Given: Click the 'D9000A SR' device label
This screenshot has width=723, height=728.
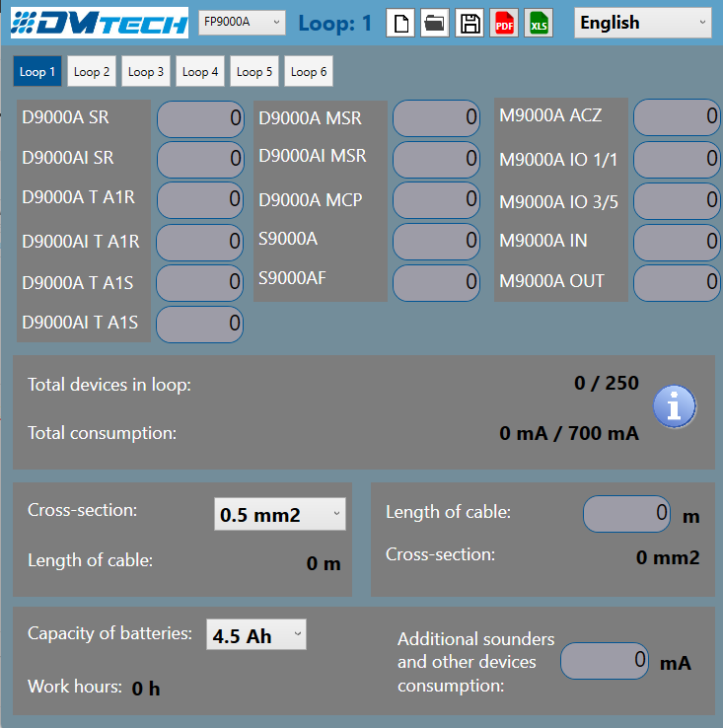Looking at the screenshot, I should tap(65, 117).
